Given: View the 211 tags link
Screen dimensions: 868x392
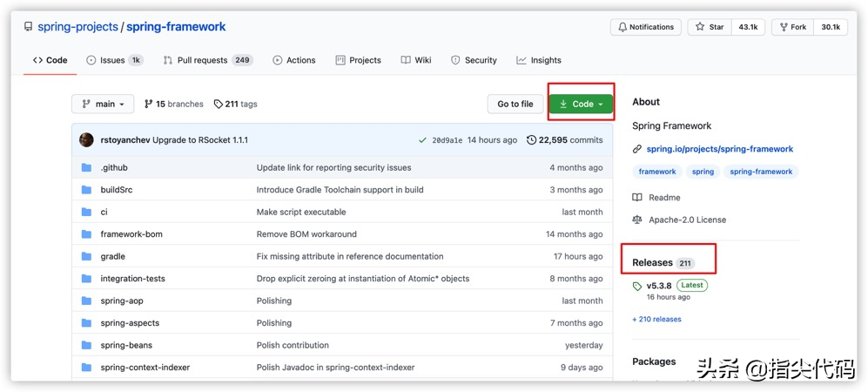Looking at the screenshot, I should click(236, 104).
